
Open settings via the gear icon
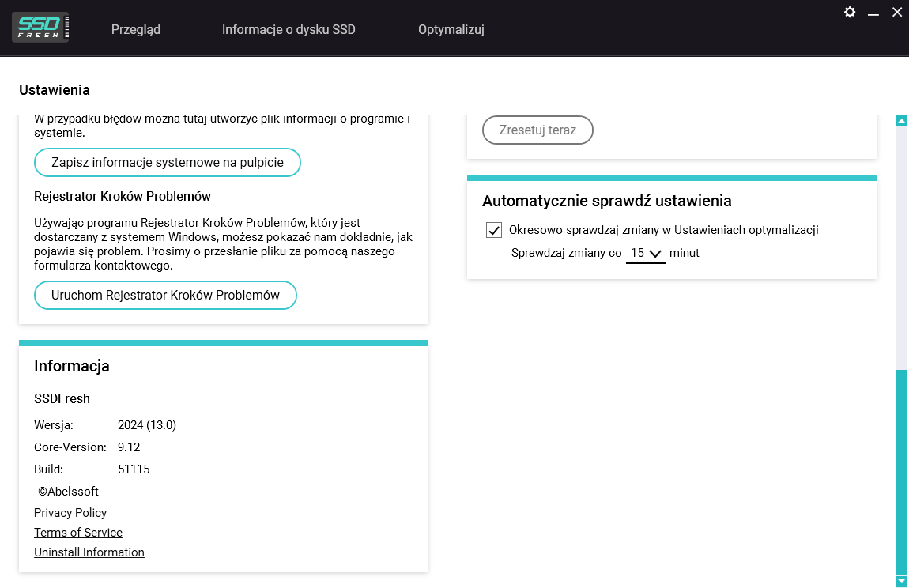(x=849, y=12)
